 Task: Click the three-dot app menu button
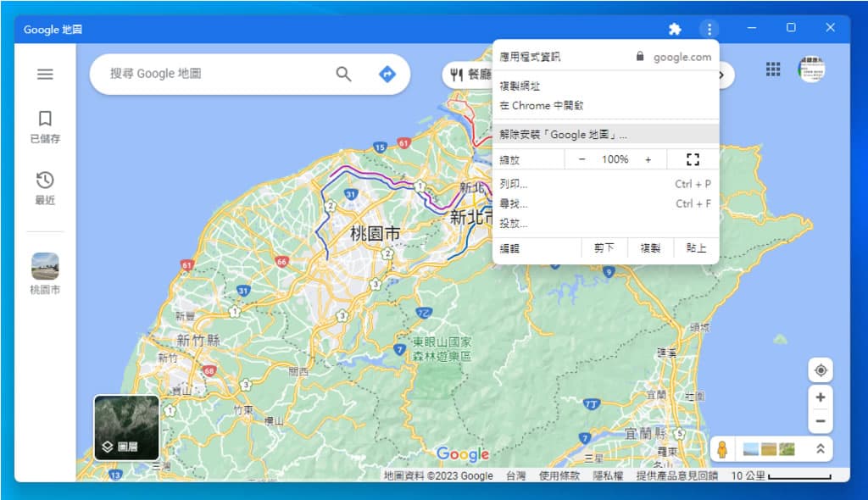click(x=709, y=29)
